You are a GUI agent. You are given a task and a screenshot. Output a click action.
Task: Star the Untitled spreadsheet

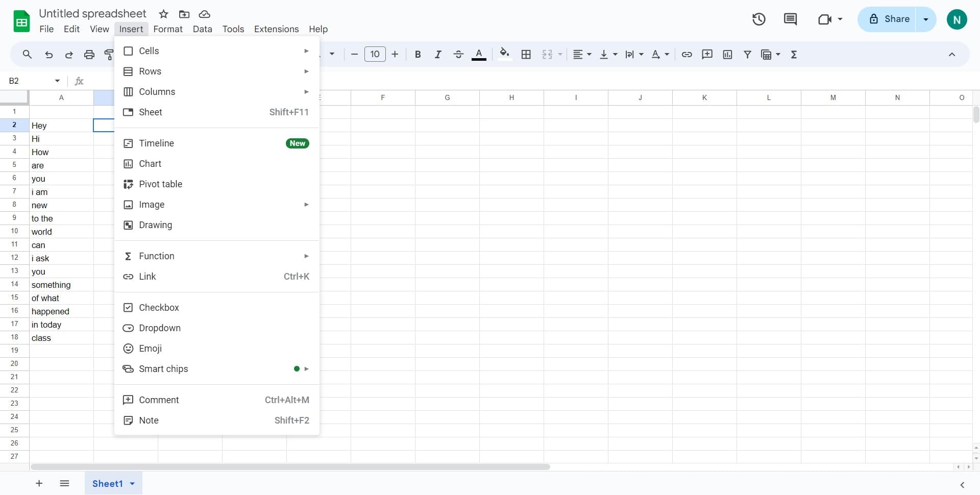point(163,14)
